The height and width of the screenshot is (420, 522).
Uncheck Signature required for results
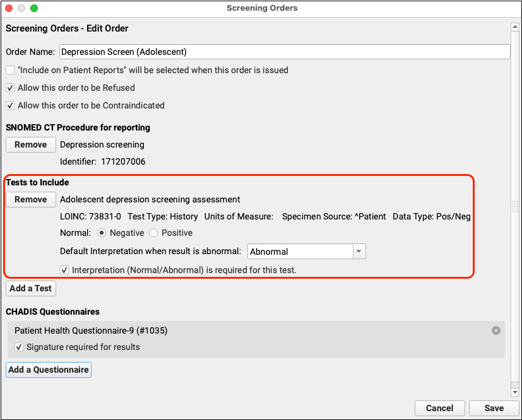20,347
